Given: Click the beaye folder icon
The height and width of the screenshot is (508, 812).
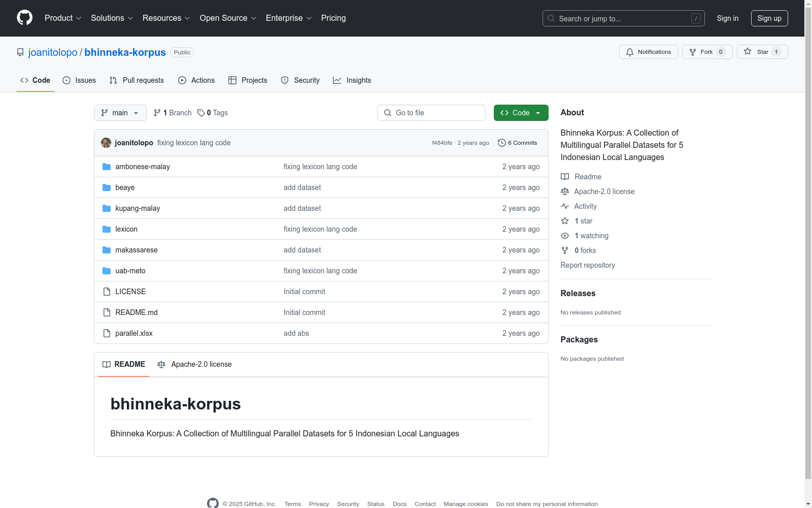Looking at the screenshot, I should (107, 187).
